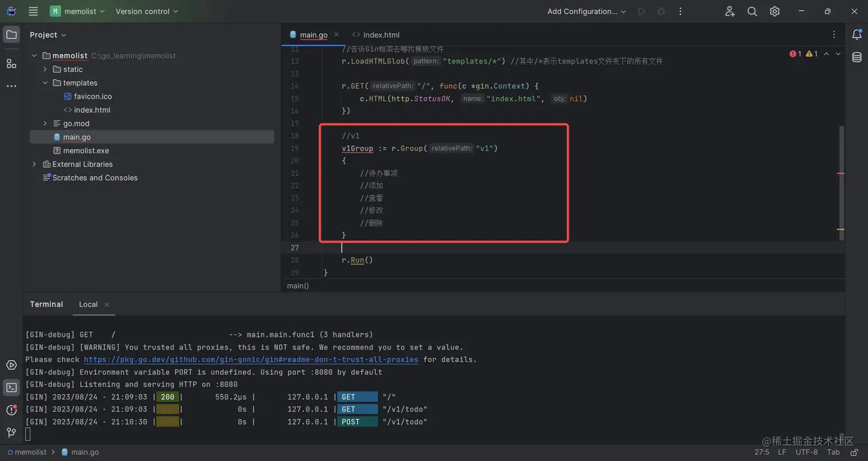The height and width of the screenshot is (461, 868).
Task: Jump to previous highlighted error arrow
Action: point(826,54)
